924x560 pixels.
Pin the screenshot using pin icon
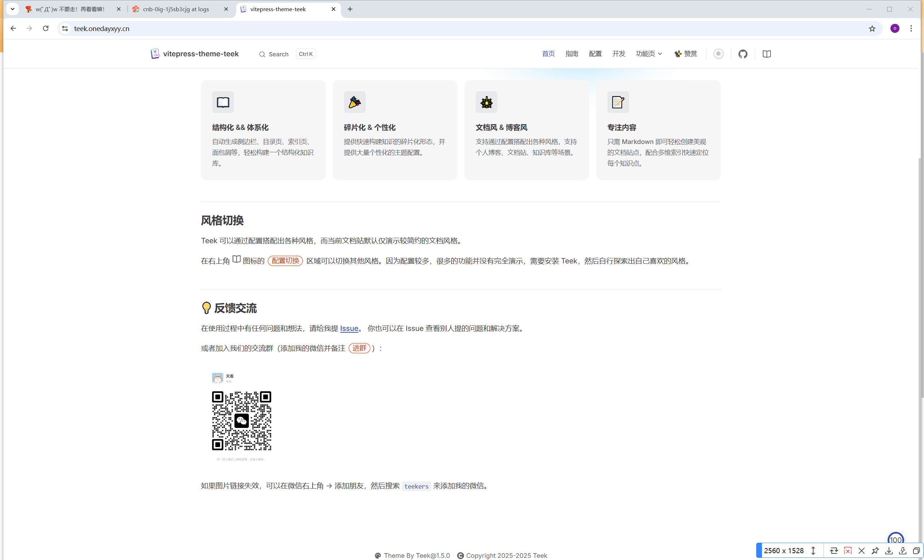click(875, 551)
